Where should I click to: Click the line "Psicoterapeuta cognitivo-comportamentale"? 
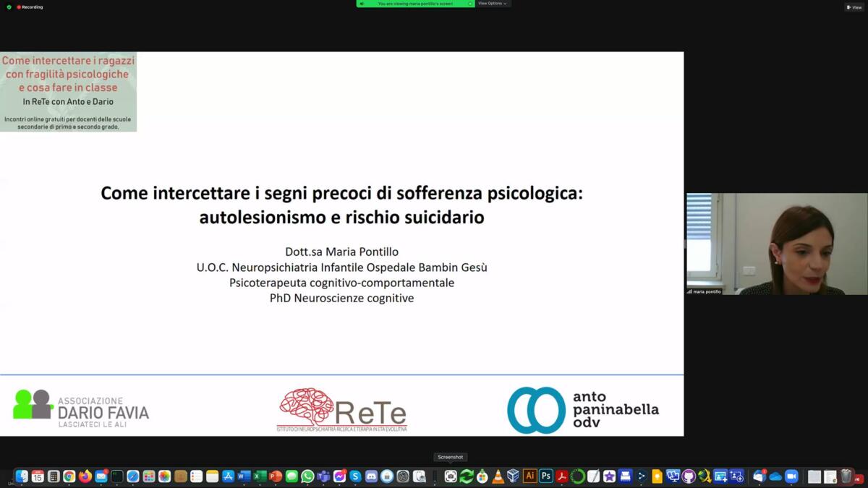coord(342,283)
